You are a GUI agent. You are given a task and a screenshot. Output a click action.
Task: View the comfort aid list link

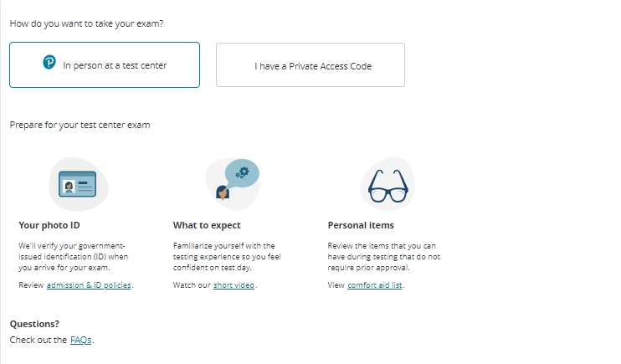coord(375,285)
